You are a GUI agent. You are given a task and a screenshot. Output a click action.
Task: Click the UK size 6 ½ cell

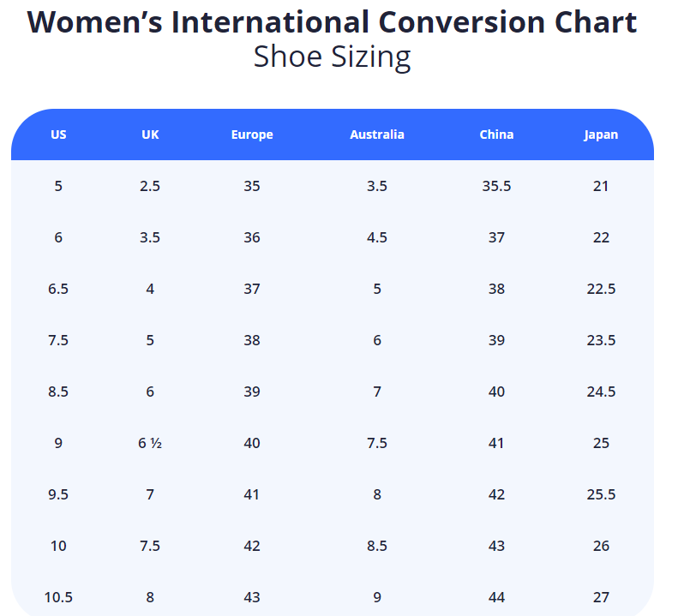[150, 443]
